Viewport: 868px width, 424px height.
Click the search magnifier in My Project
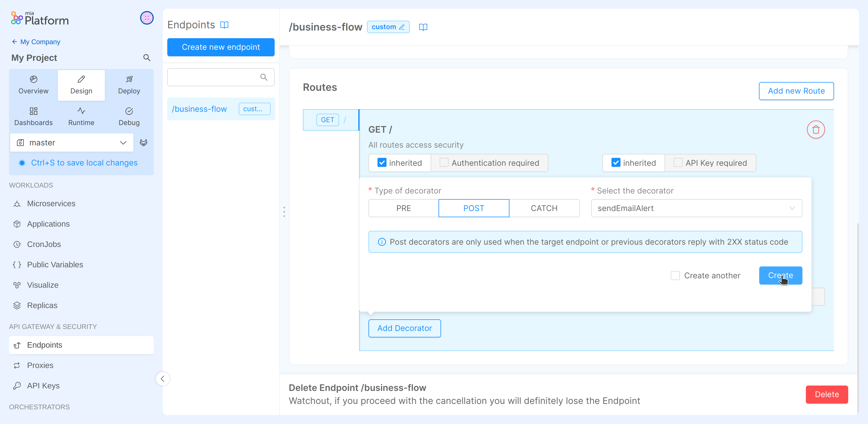tap(147, 58)
